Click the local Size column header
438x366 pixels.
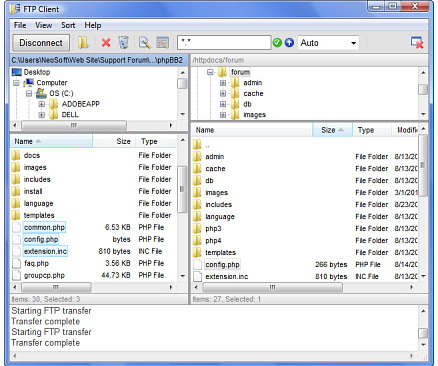point(114,141)
